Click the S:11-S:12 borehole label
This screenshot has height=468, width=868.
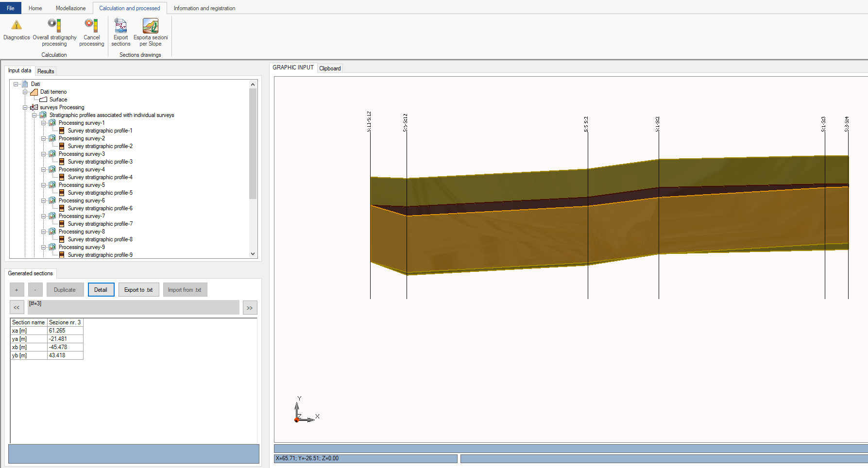click(369, 121)
